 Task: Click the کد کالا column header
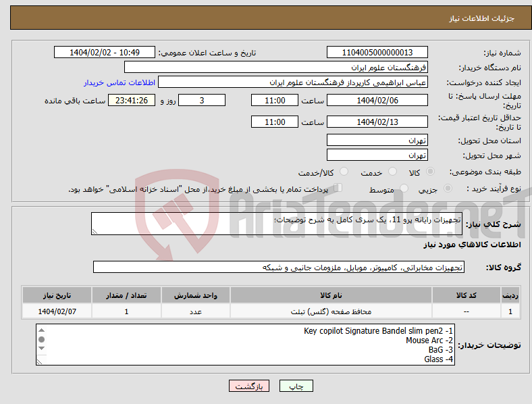pyautogui.click(x=467, y=295)
